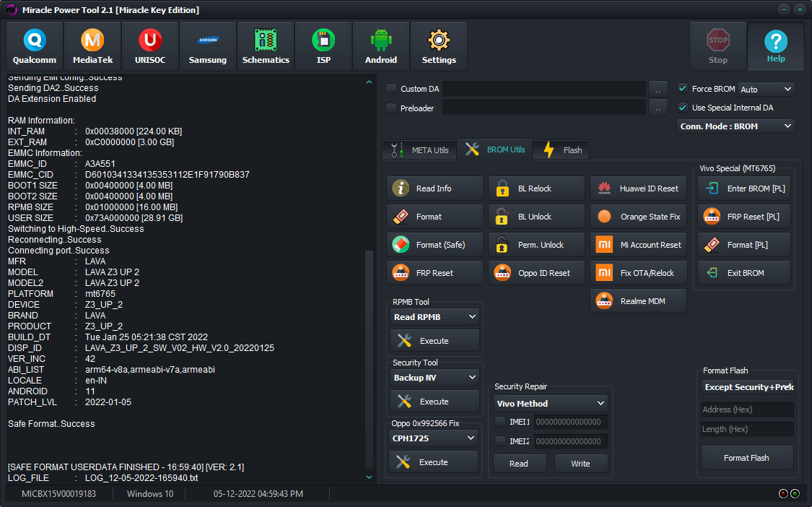812x507 pixels.
Task: Enable the Preloader checkbox
Action: (x=391, y=108)
